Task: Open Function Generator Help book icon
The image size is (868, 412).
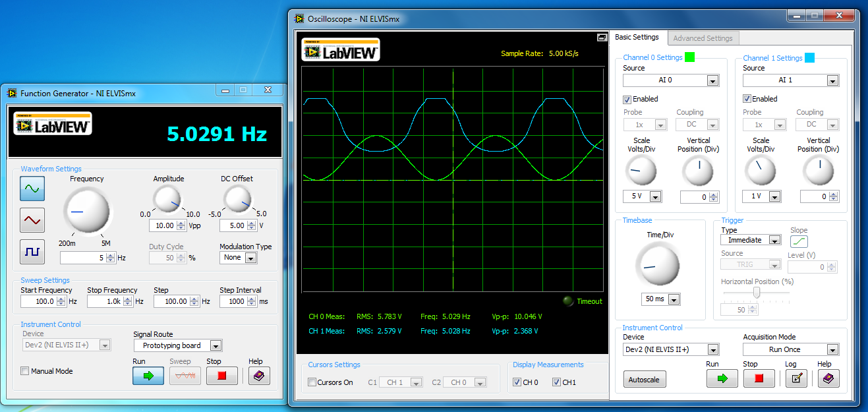Action: pos(259,376)
